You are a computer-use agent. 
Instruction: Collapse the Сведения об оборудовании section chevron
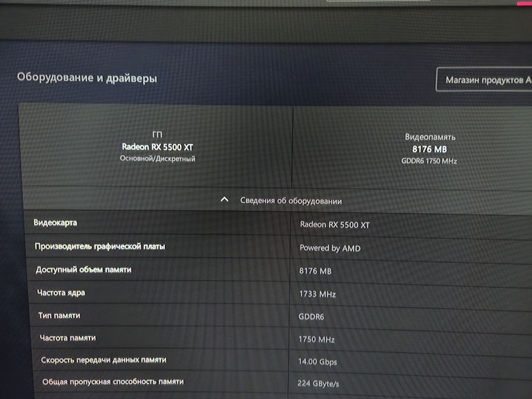coord(224,199)
